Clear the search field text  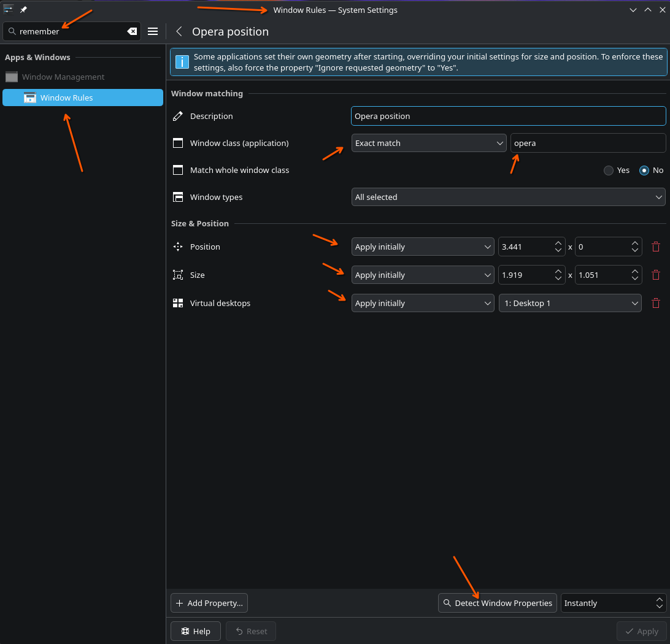point(132,32)
